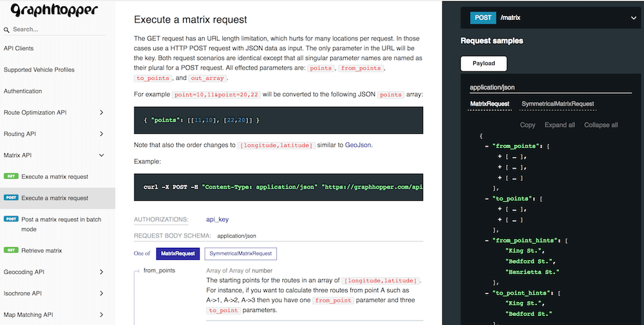This screenshot has width=644, height=325.
Task: Click the Payload button
Action: [484, 64]
